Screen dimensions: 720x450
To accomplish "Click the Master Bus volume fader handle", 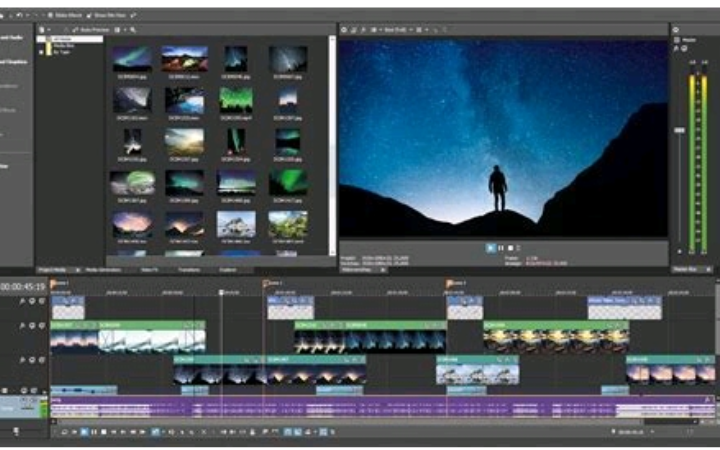I will [679, 130].
